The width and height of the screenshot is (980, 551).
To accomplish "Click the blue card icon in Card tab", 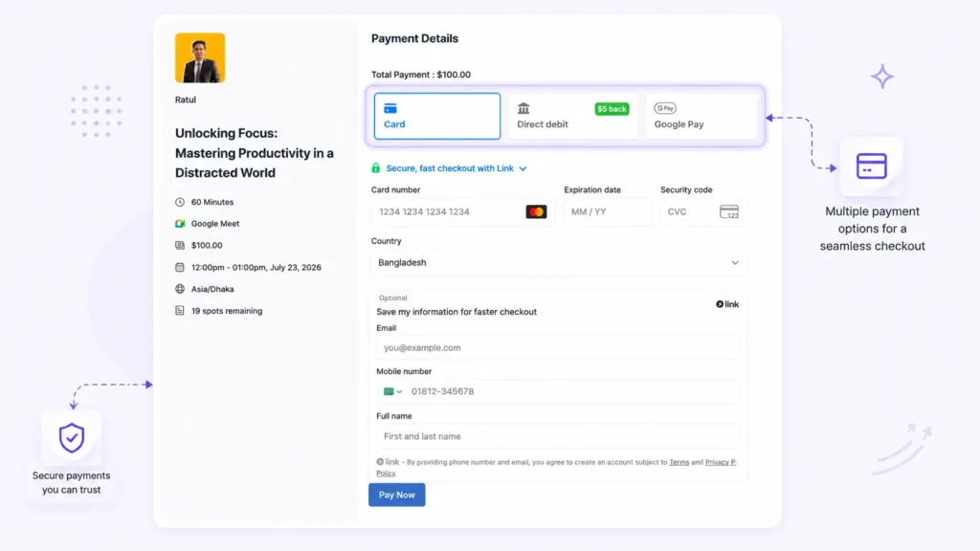I will (x=390, y=109).
